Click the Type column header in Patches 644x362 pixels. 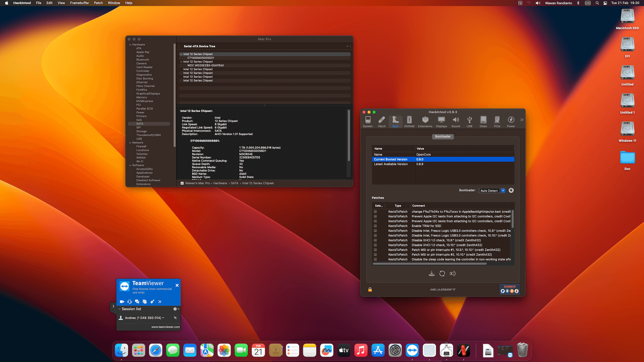398,205
